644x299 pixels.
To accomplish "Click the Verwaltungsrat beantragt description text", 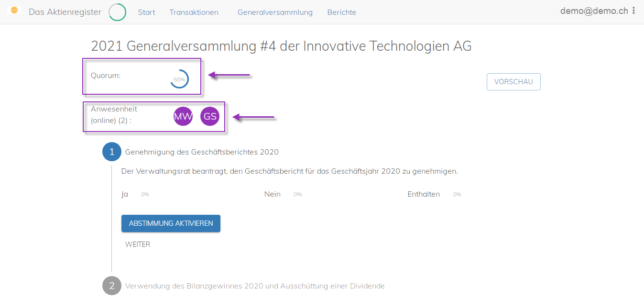I will point(290,171).
